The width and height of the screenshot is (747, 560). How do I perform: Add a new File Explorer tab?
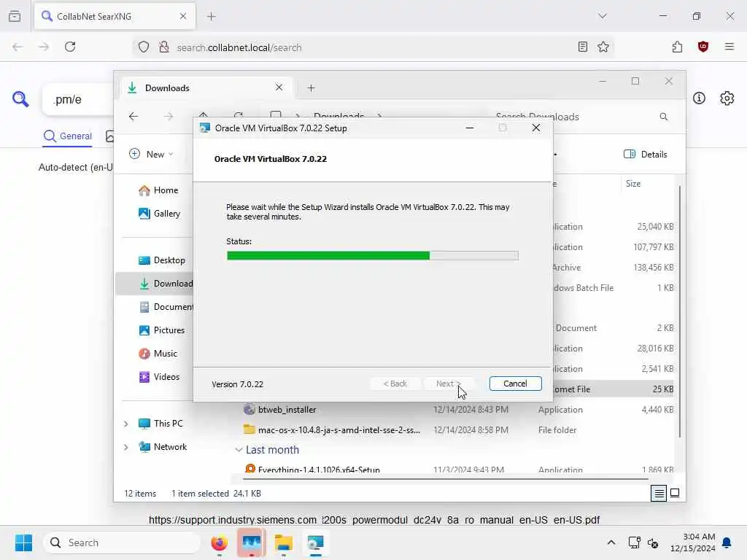(x=311, y=88)
